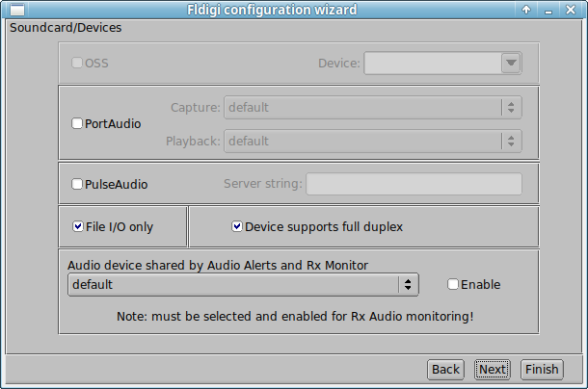Uncheck File I/O only

(x=78, y=226)
